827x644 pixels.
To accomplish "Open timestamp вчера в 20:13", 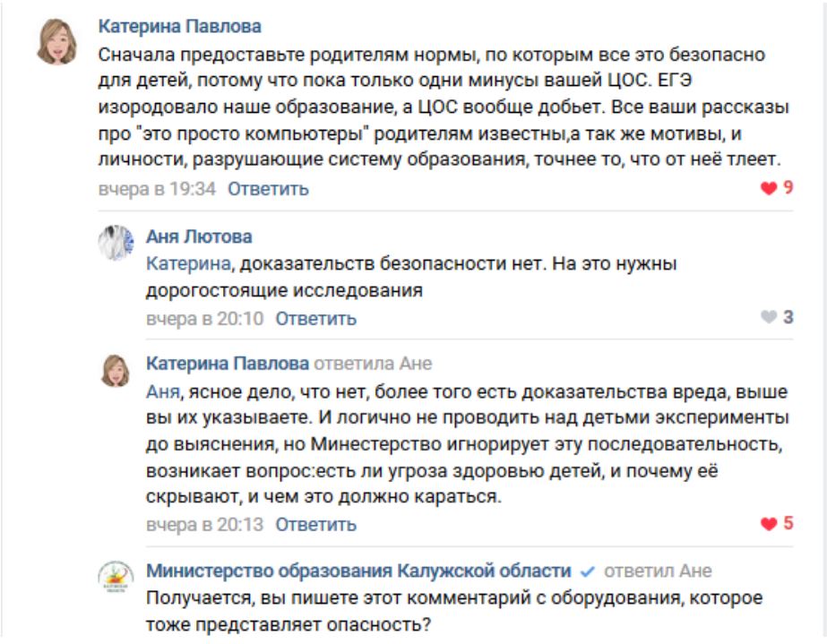I will pyautogui.click(x=204, y=524).
